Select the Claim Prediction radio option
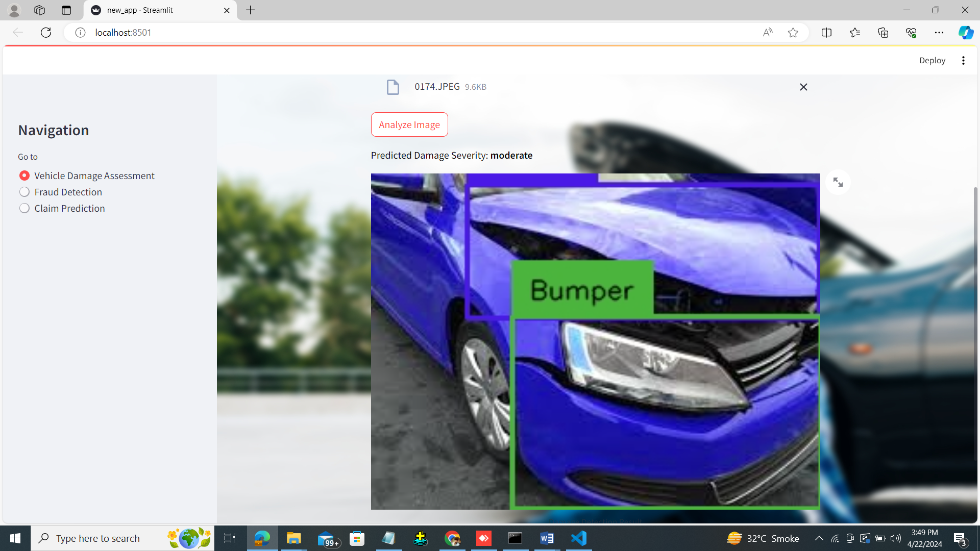The image size is (980, 551). click(x=24, y=208)
